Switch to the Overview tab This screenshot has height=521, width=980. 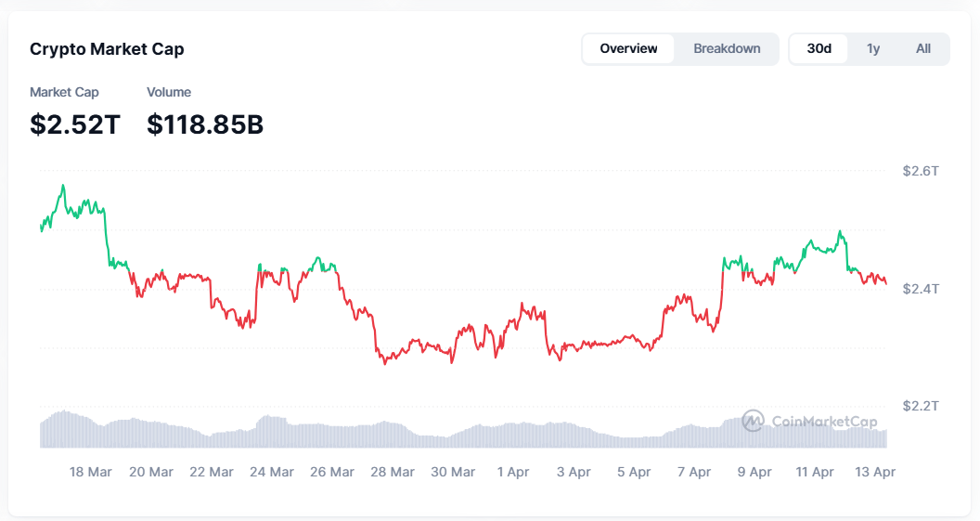point(628,49)
